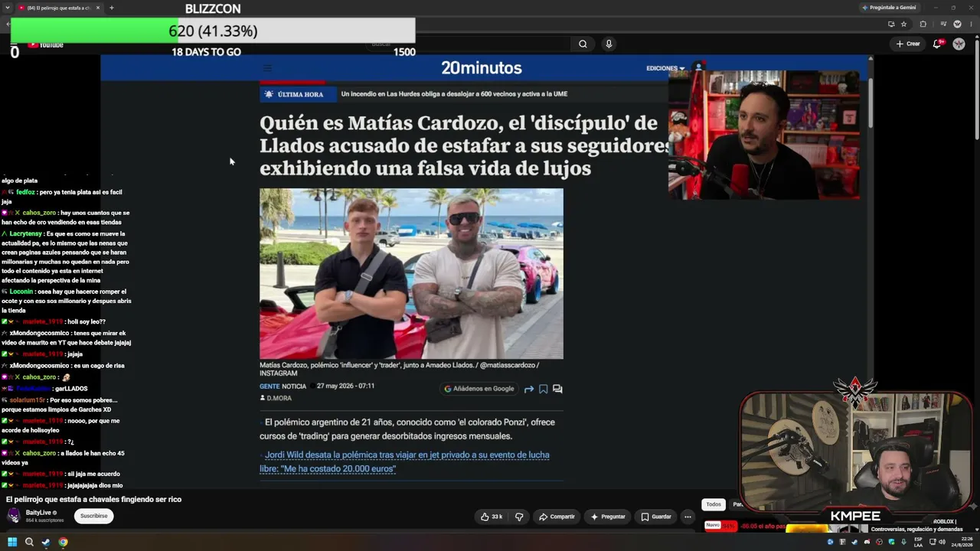The height and width of the screenshot is (551, 980).
Task: Click the Compartir share button
Action: pyautogui.click(x=557, y=517)
